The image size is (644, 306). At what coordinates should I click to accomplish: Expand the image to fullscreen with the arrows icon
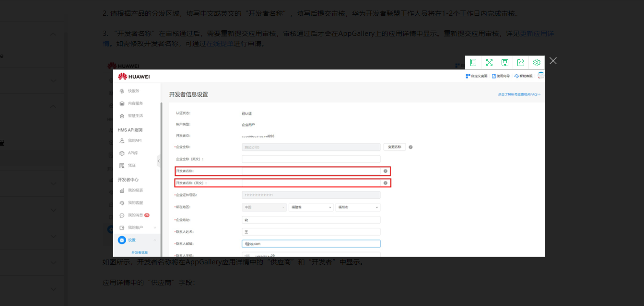click(x=489, y=62)
